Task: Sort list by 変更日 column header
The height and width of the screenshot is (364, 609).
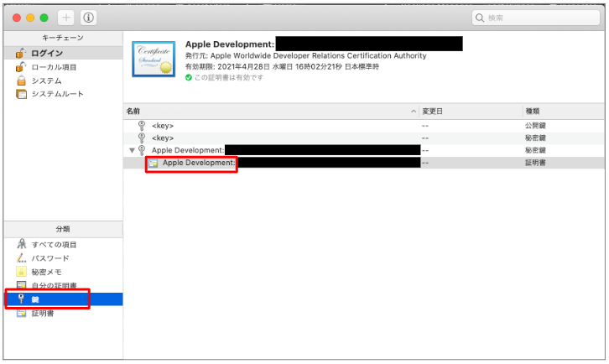Action: coord(471,111)
